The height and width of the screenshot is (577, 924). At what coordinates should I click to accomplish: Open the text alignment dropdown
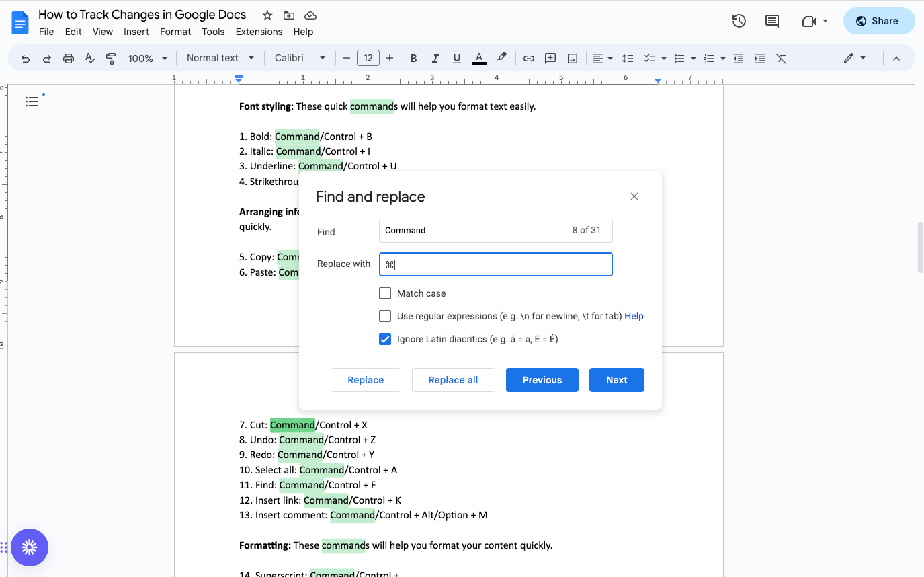click(x=603, y=59)
